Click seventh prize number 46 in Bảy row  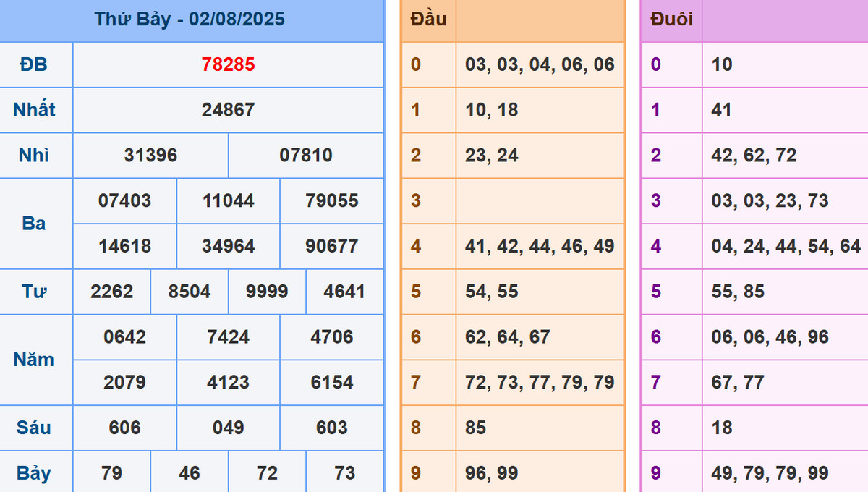pos(190,473)
